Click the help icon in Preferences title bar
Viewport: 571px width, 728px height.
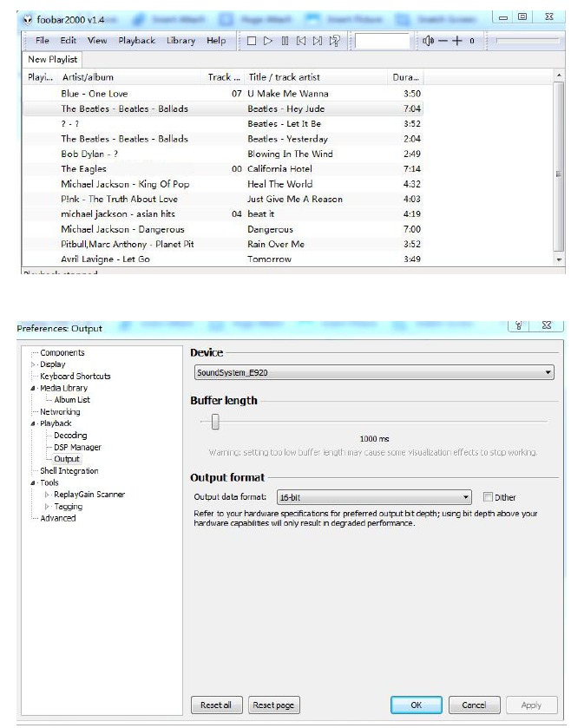[x=519, y=325]
